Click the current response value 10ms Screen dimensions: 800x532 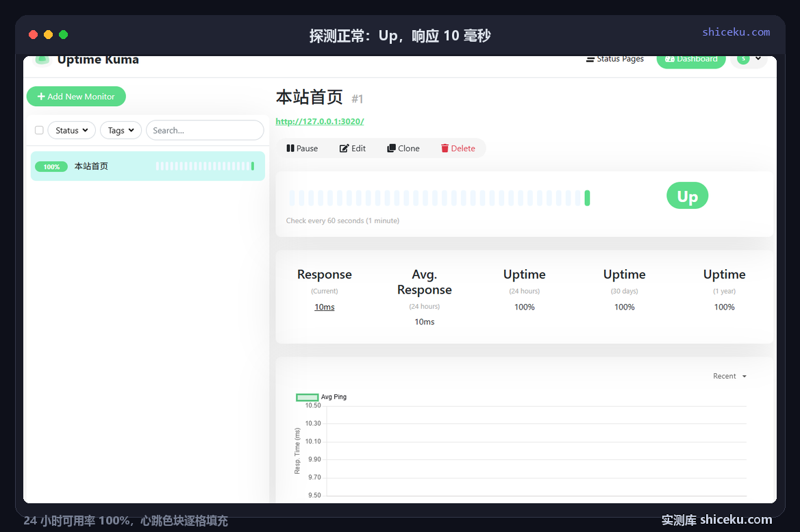tap(325, 307)
